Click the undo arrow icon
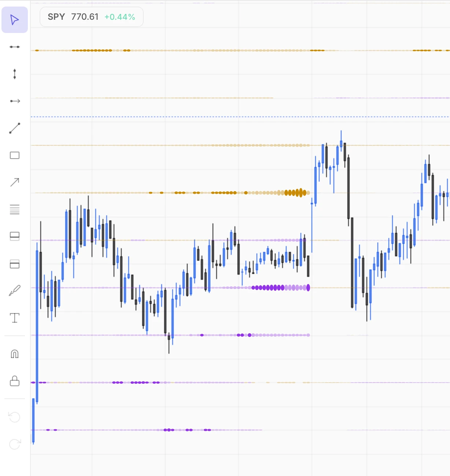The image size is (450, 476). (x=15, y=417)
